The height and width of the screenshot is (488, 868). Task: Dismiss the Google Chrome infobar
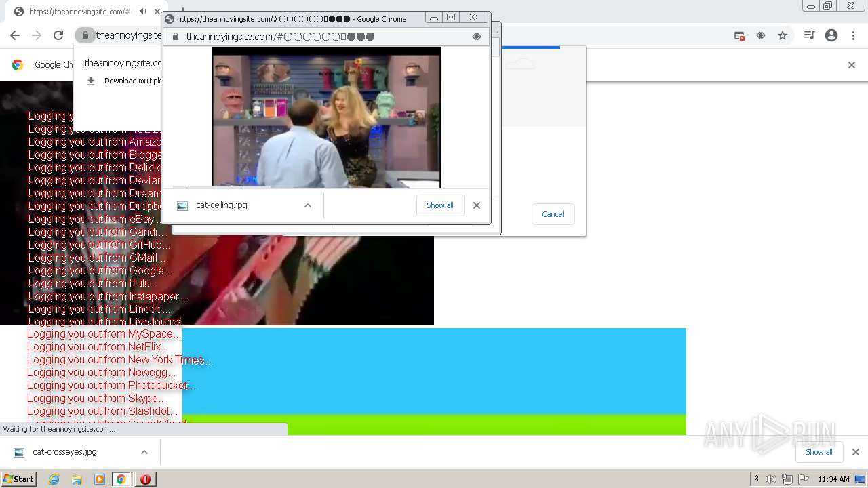tap(852, 65)
